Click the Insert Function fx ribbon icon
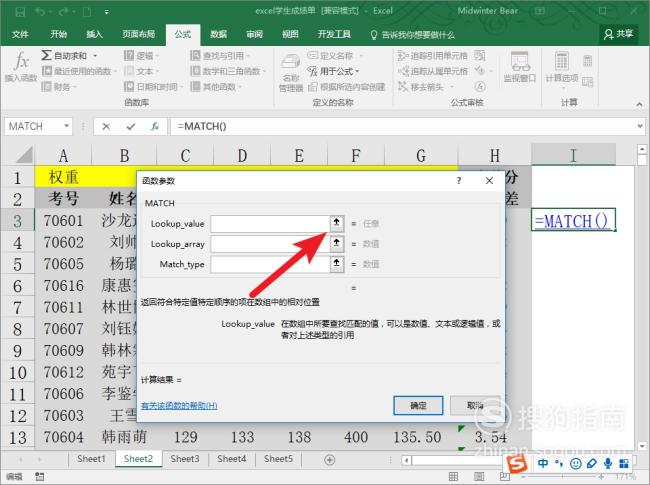650x485 pixels. tap(21, 65)
